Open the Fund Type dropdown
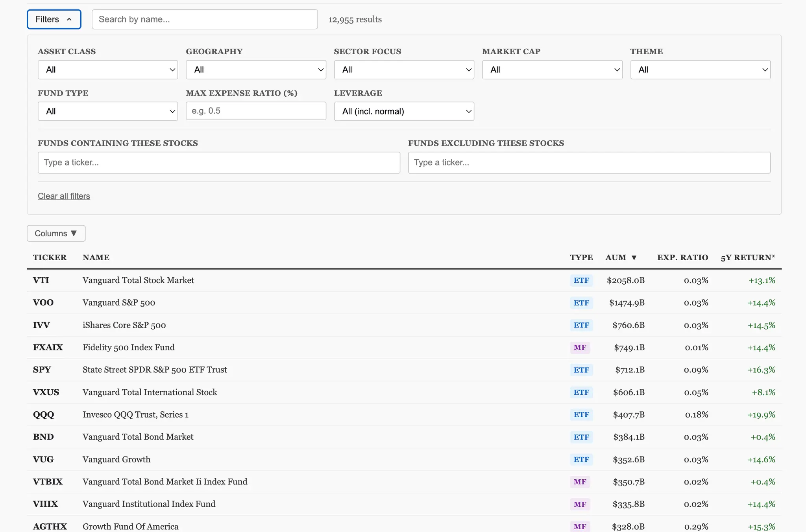Viewport: 806px width, 532px height. [x=108, y=111]
